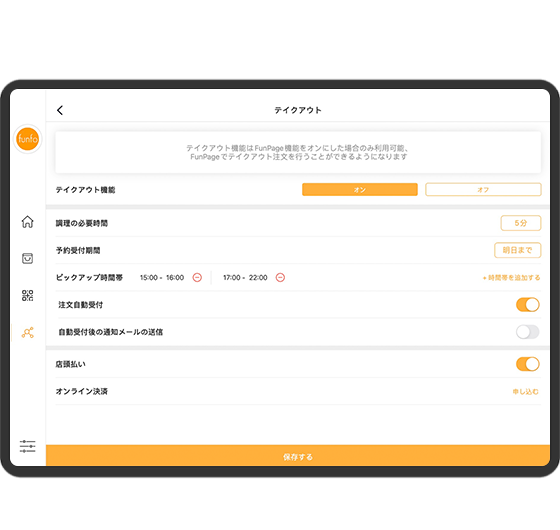Screen dimensions: 560x530
Task: Click the 保存する save button
Action: [x=298, y=456]
